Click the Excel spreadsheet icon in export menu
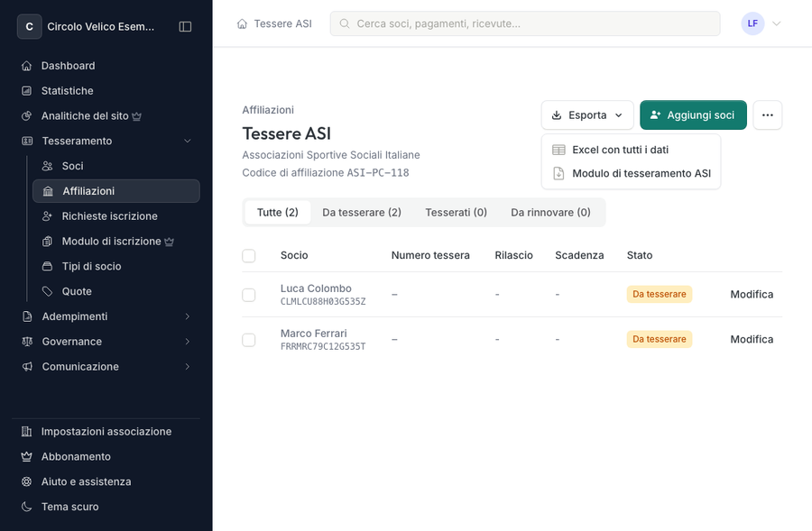812x531 pixels. (x=558, y=150)
